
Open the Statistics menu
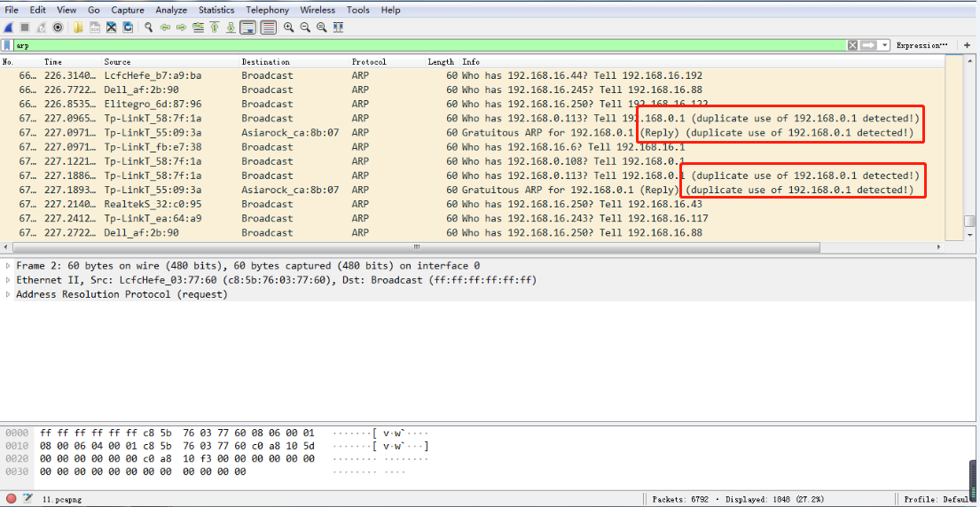(x=216, y=10)
